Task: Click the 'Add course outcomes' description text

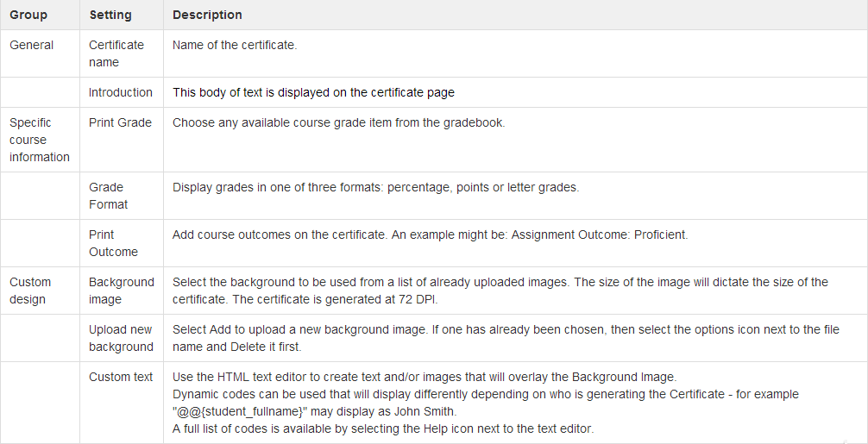Action: tap(430, 235)
